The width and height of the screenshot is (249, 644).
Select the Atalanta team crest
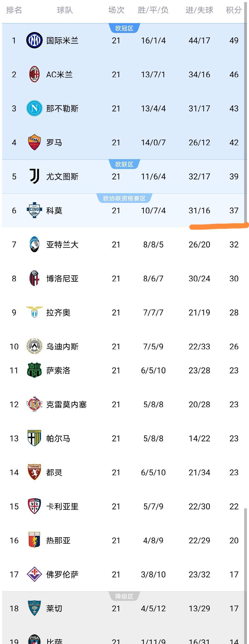pos(34,244)
